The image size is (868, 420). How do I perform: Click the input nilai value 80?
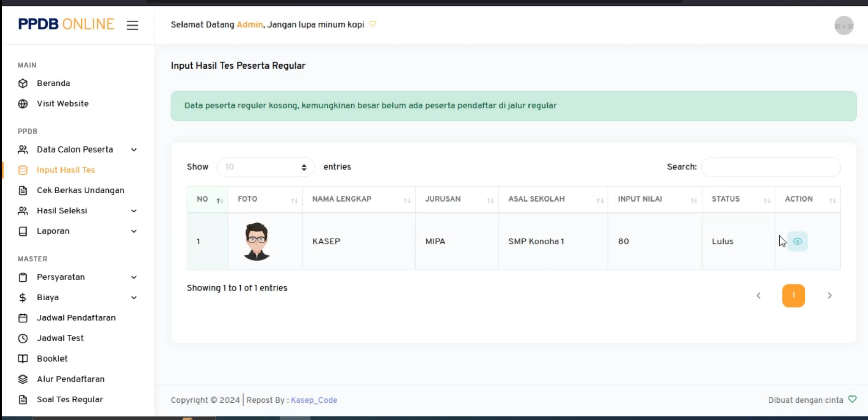pos(623,241)
